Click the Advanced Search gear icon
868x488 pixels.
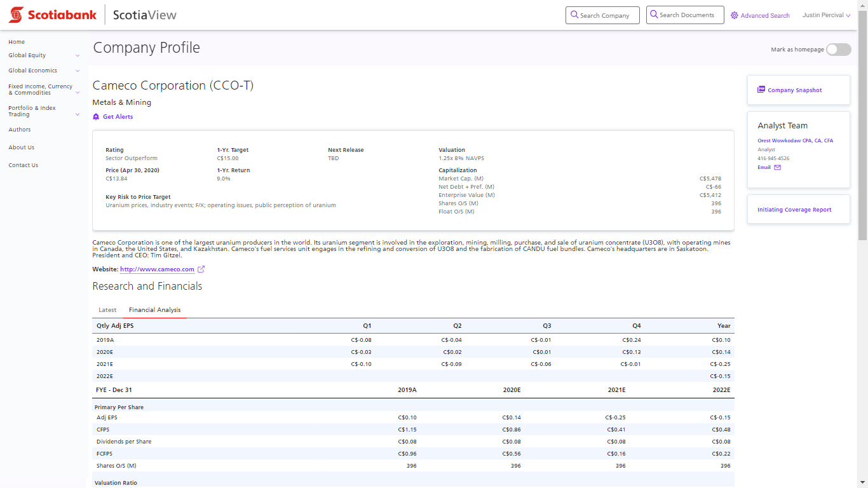click(x=734, y=15)
